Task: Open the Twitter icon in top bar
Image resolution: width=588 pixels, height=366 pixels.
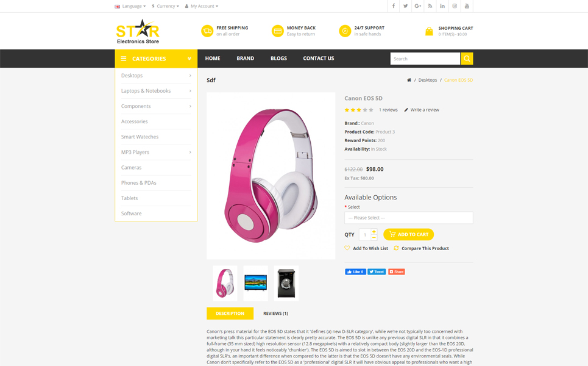Action: coord(405,6)
